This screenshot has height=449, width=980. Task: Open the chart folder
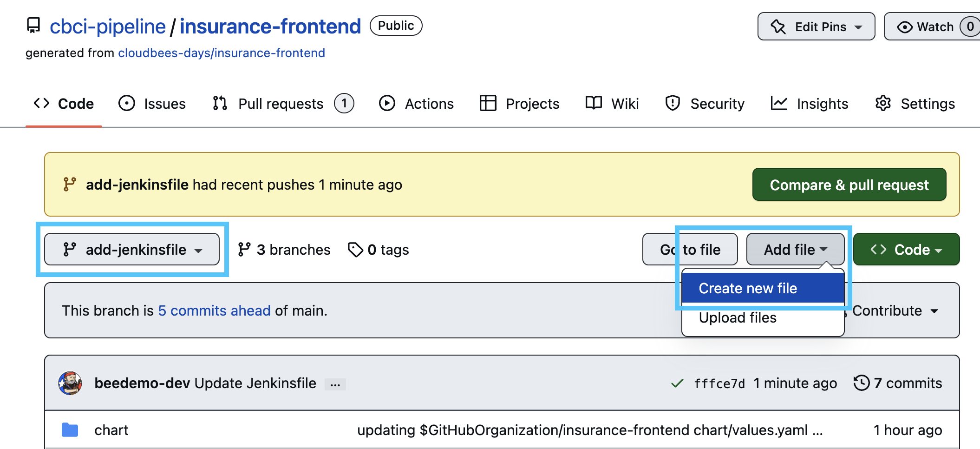point(111,430)
